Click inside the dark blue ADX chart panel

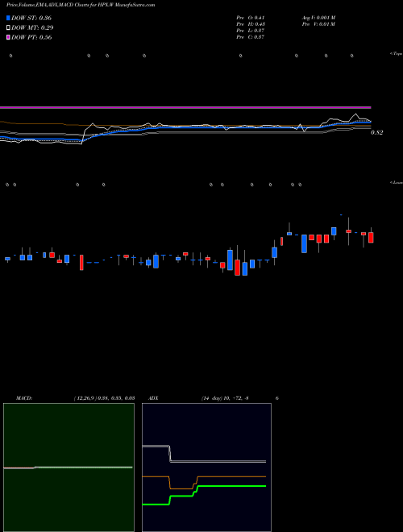pos(206,468)
